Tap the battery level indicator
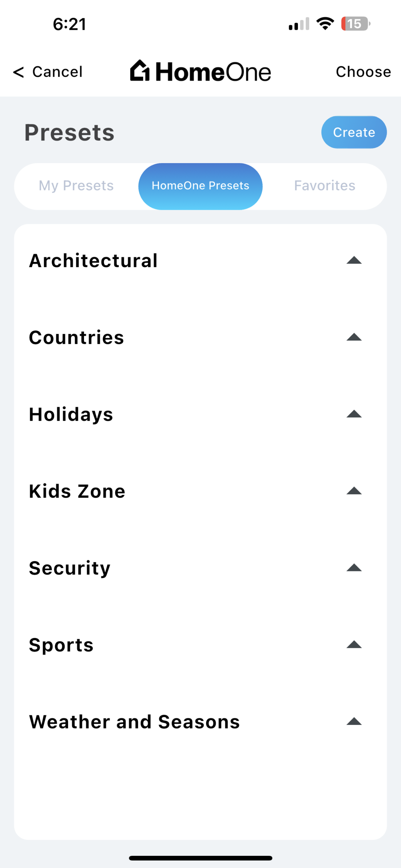Image resolution: width=401 pixels, height=868 pixels. coord(355,24)
